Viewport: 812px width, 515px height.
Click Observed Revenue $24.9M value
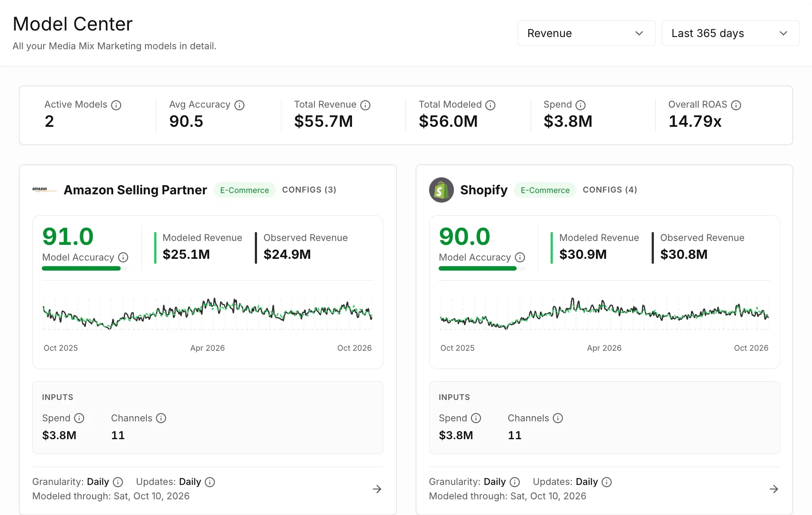[287, 254]
